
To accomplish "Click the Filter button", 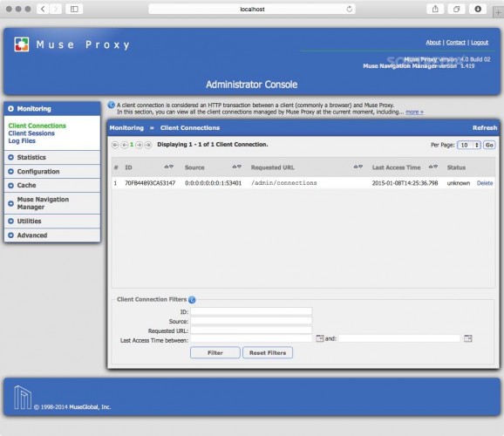I will [x=215, y=352].
